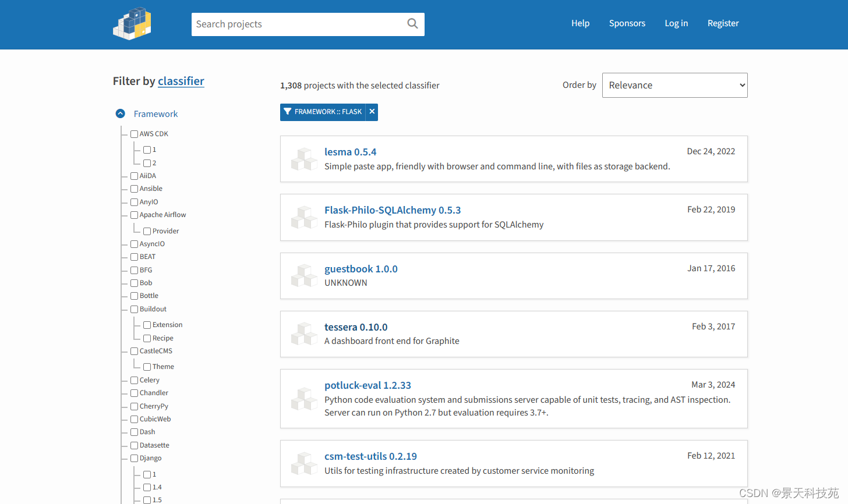Click 1,308 projects count text
This screenshot has width=848, height=504.
359,86
